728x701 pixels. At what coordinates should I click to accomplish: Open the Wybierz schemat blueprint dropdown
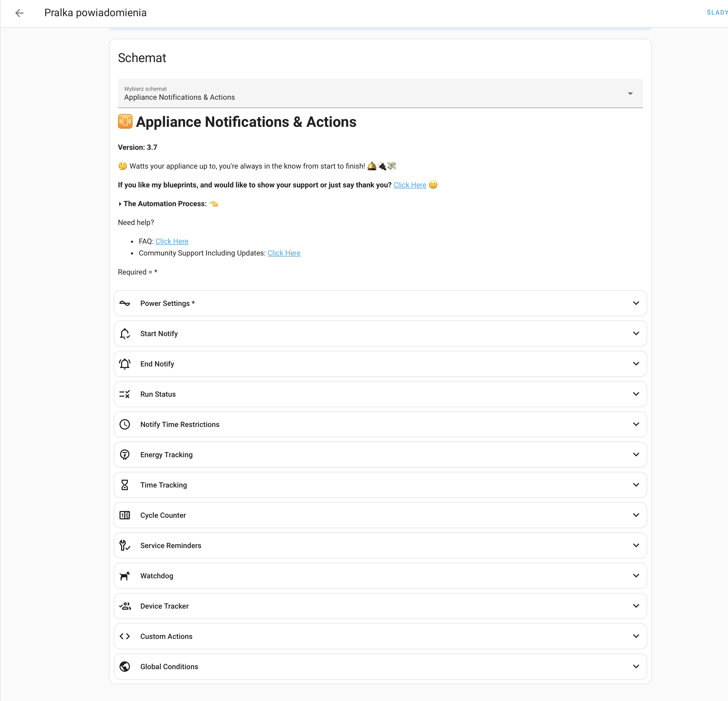pyautogui.click(x=380, y=93)
